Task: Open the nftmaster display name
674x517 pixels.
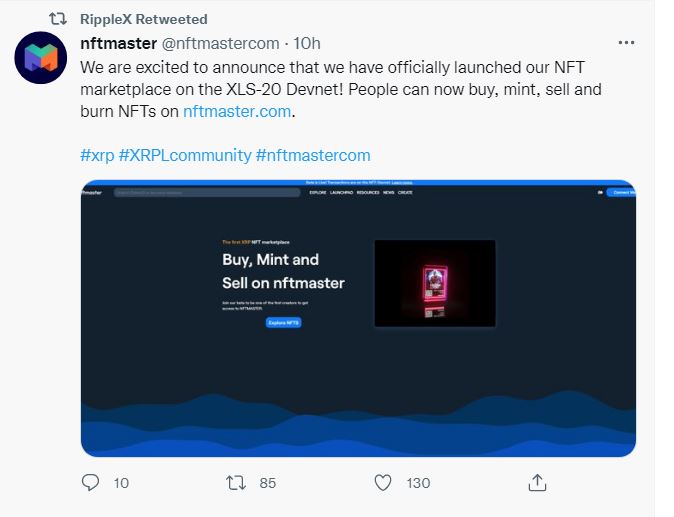Action: 119,43
